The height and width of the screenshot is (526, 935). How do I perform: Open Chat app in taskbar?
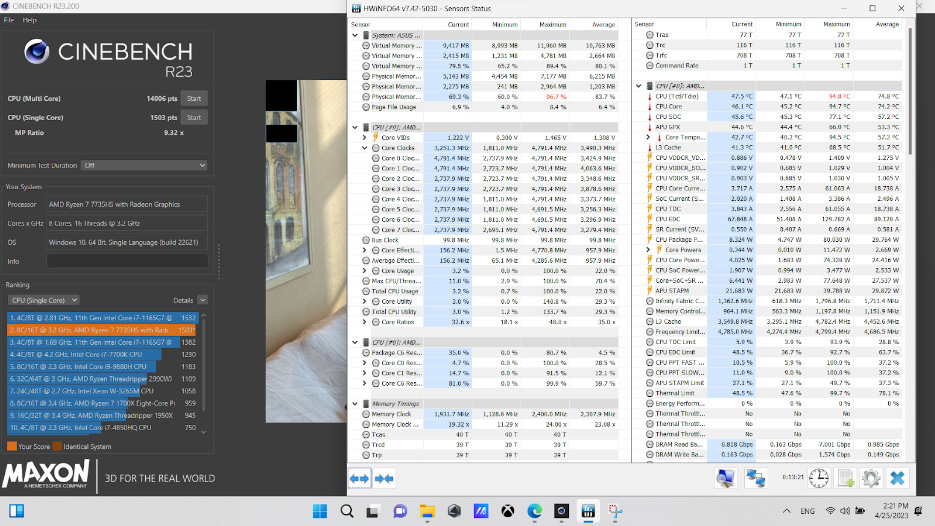[x=400, y=511]
